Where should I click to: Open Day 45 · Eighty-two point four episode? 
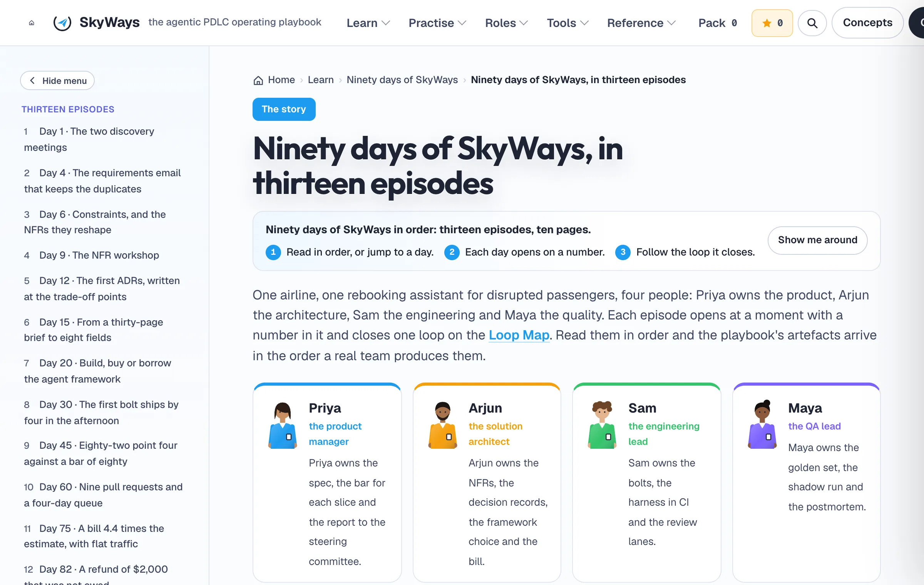click(104, 453)
